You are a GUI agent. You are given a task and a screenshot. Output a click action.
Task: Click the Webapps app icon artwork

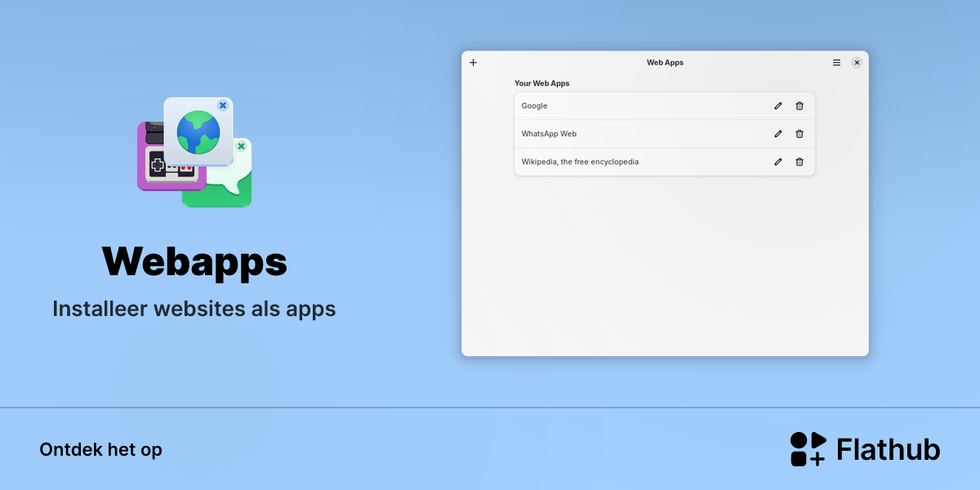(194, 152)
